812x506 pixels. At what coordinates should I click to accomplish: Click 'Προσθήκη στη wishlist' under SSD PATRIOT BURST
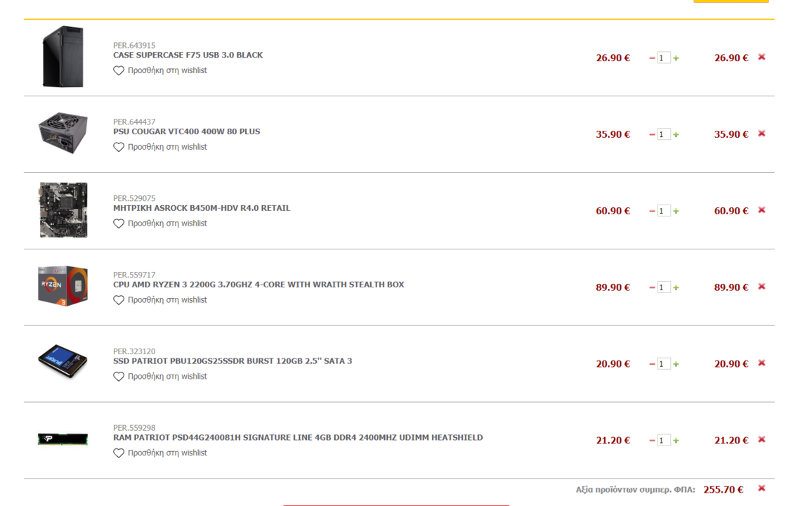[167, 377]
